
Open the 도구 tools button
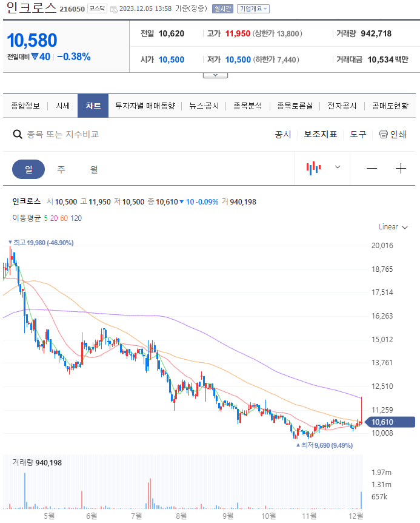tap(358, 134)
